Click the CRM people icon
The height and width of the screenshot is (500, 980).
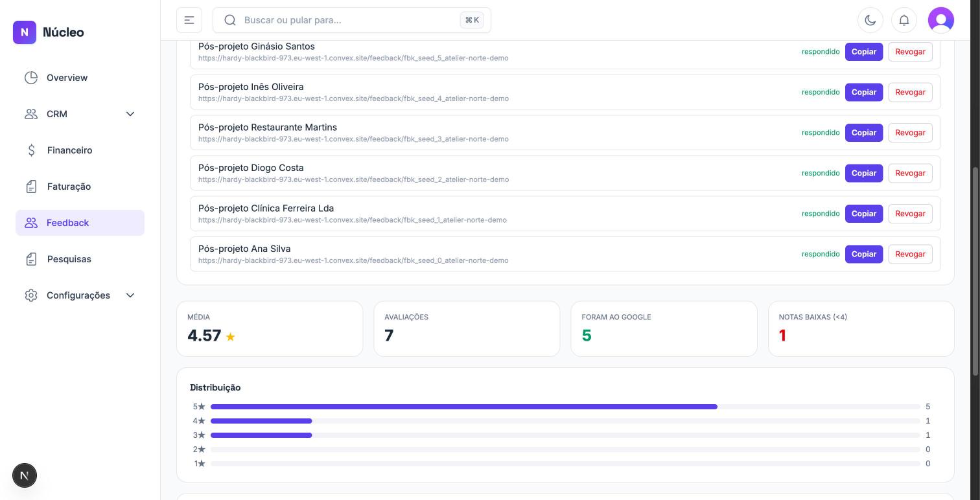pos(31,114)
